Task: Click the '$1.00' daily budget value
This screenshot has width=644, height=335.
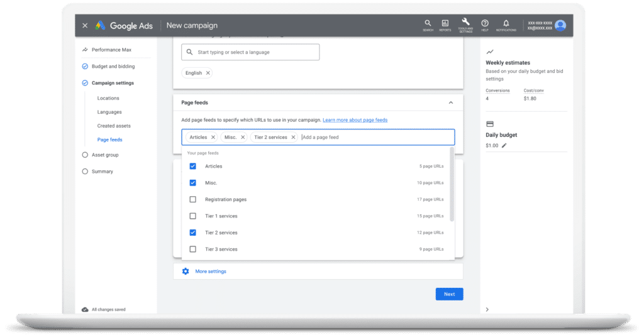Action: (492, 145)
